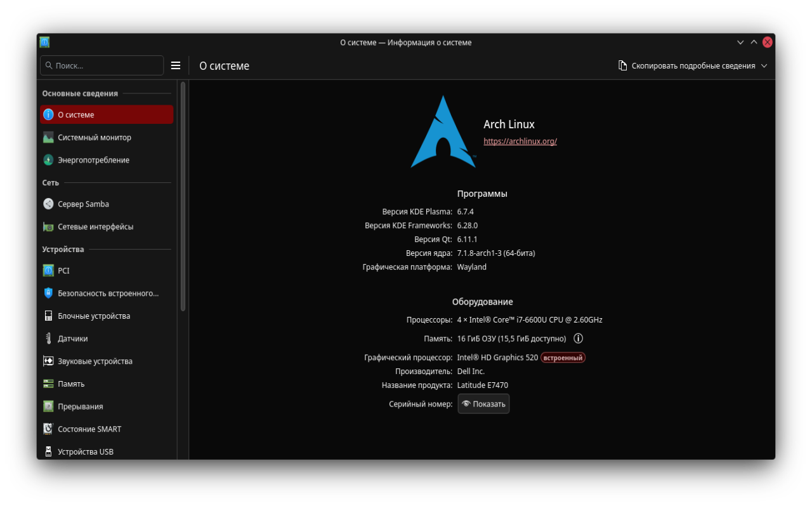Select the Память memory icon
Viewport: 812px width, 508px height.
tap(48, 384)
